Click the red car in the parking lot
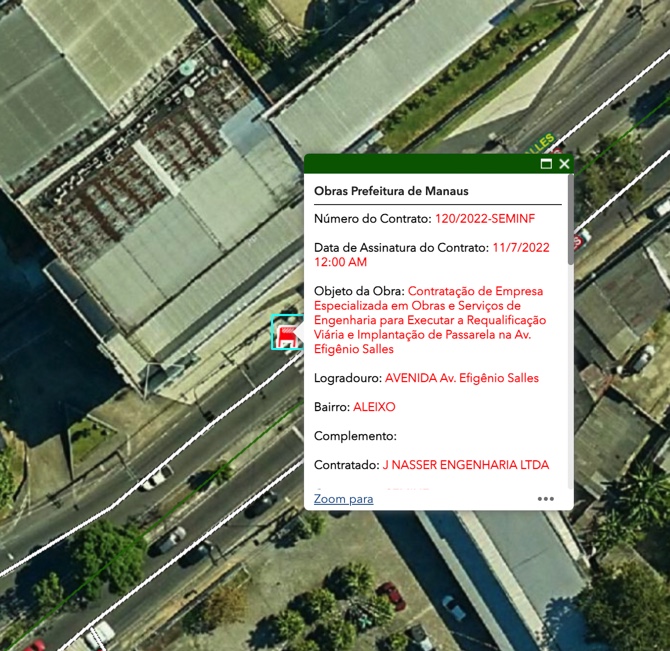 coord(391,595)
